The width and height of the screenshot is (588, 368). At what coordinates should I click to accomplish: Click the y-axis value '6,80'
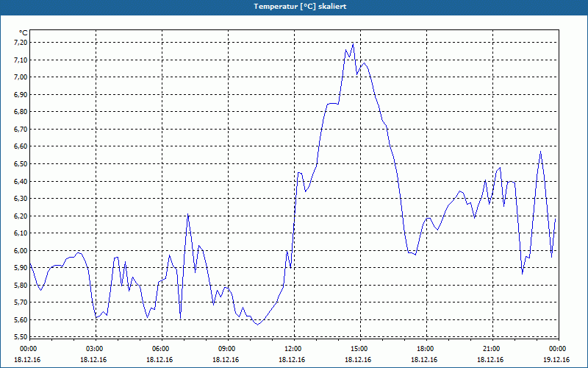21,112
